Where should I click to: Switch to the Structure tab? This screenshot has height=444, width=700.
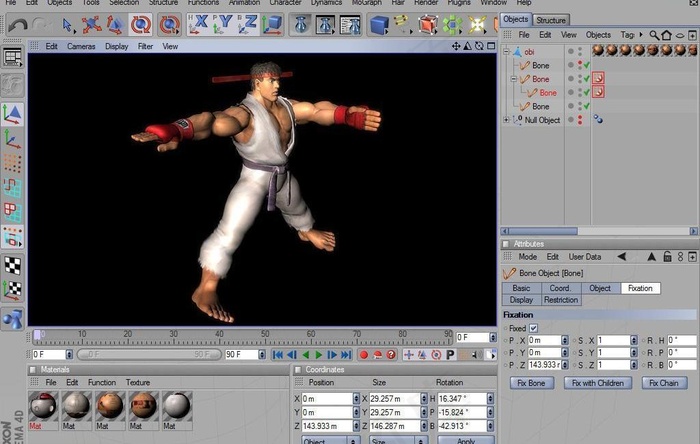click(551, 20)
